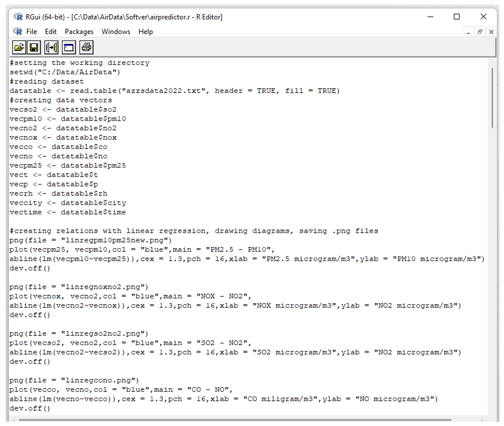Click the line "vect <- datatable$t"
504x426 pixels.
tap(54, 175)
